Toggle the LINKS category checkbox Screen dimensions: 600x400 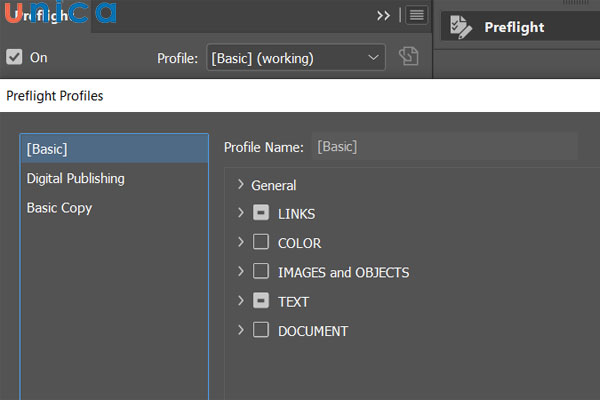[261, 213]
